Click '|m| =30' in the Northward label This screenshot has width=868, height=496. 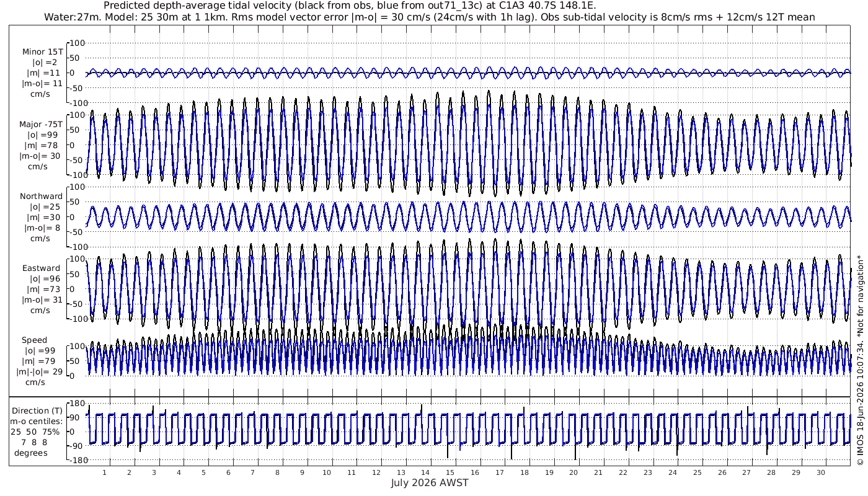[x=44, y=218]
